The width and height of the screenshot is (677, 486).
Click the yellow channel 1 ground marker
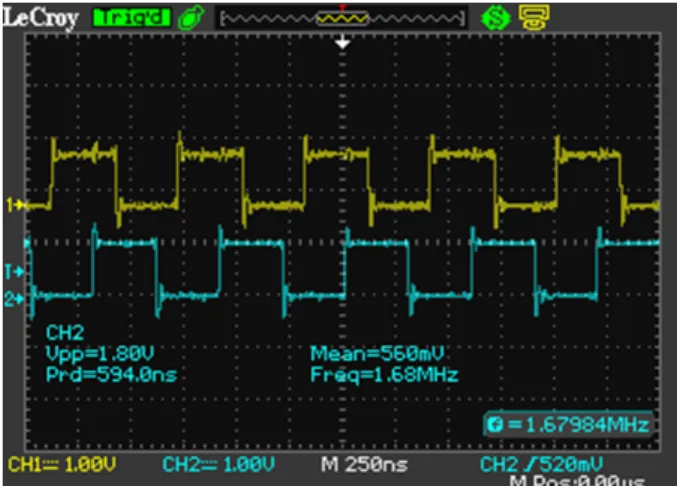14,205
